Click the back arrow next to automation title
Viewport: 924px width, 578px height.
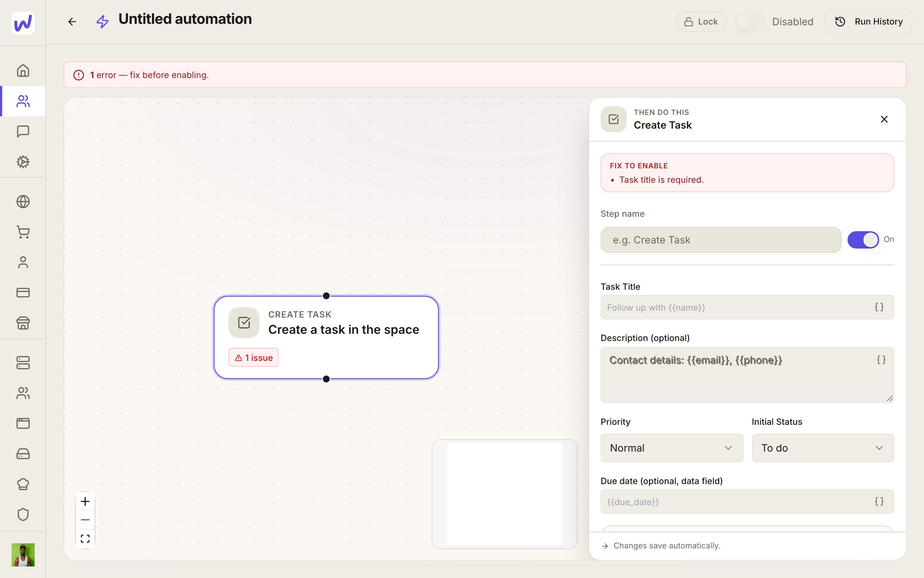coord(72,22)
